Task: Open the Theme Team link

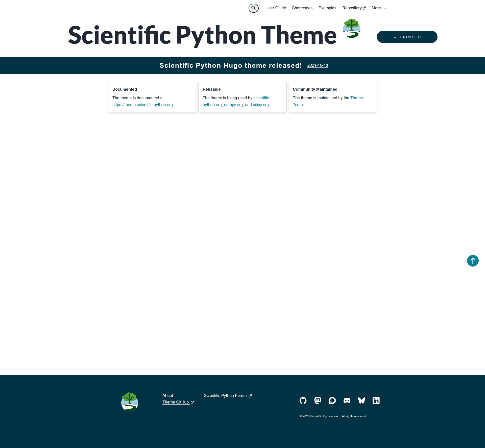Action: coord(356,98)
